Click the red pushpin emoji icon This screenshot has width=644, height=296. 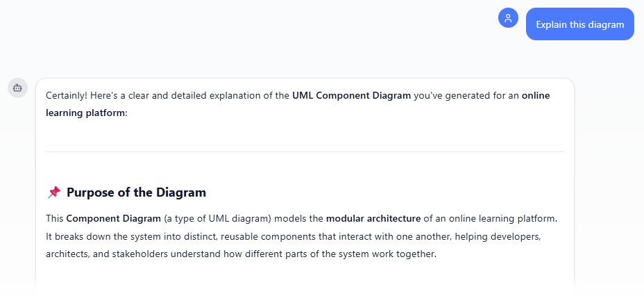pyautogui.click(x=53, y=192)
